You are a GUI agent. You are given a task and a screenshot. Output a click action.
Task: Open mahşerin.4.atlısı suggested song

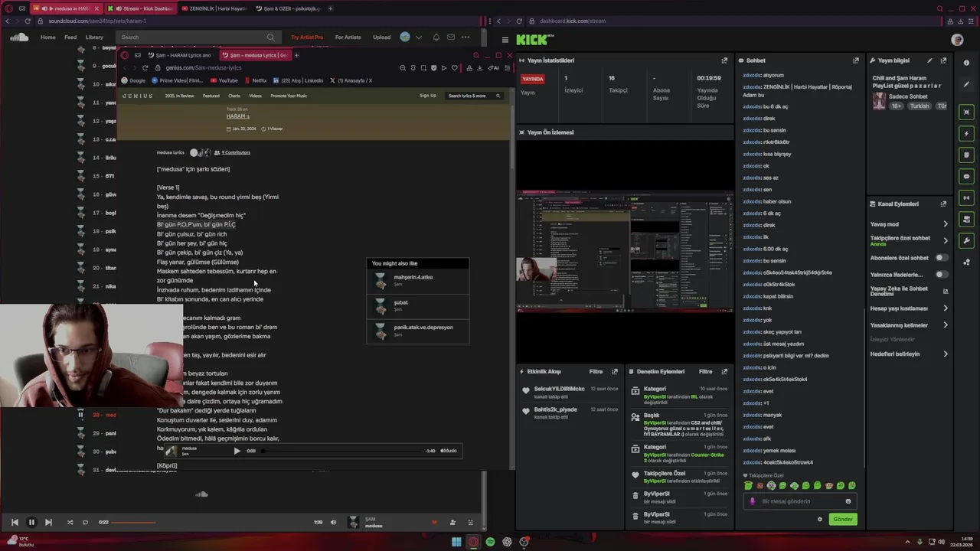pos(417,281)
